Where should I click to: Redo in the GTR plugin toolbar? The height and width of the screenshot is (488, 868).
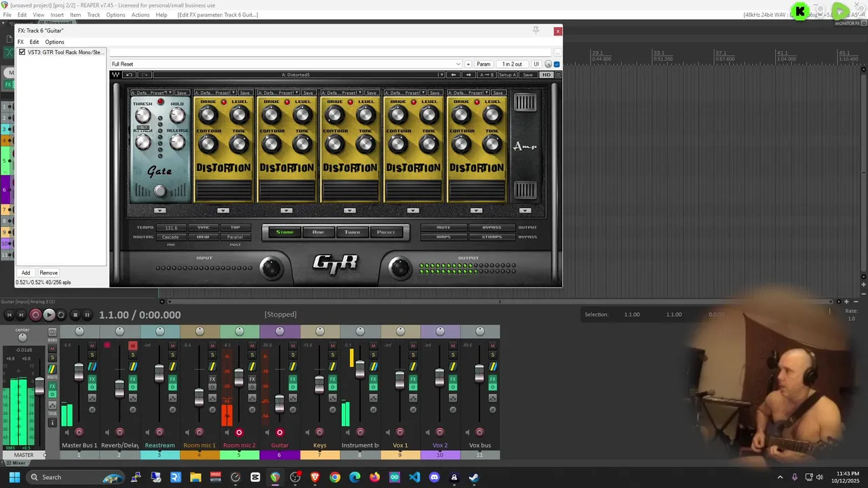coord(144,75)
